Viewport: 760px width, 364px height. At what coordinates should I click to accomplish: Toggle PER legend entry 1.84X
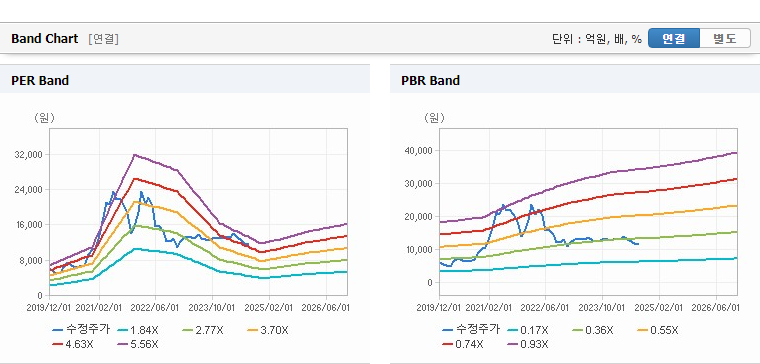coord(138,331)
